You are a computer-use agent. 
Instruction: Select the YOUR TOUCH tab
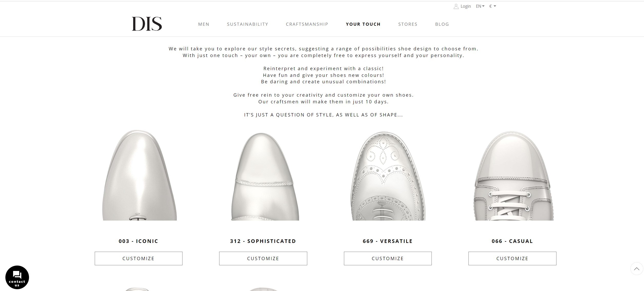coord(363,24)
